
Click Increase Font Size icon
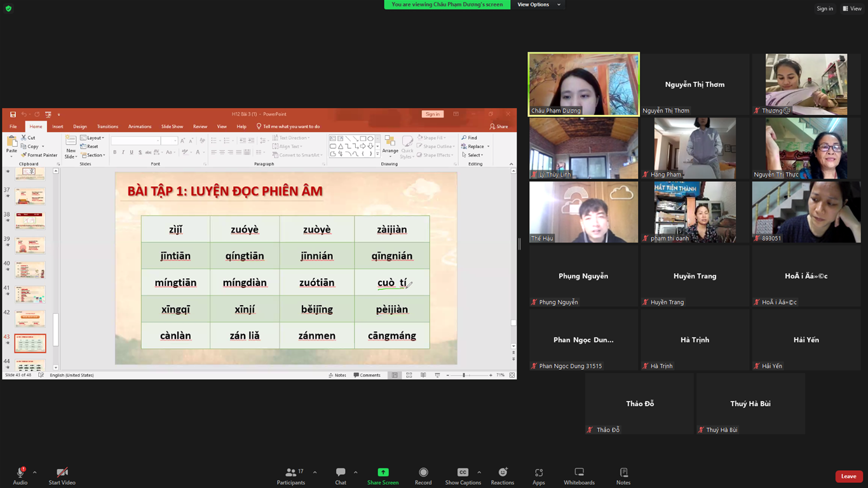182,140
